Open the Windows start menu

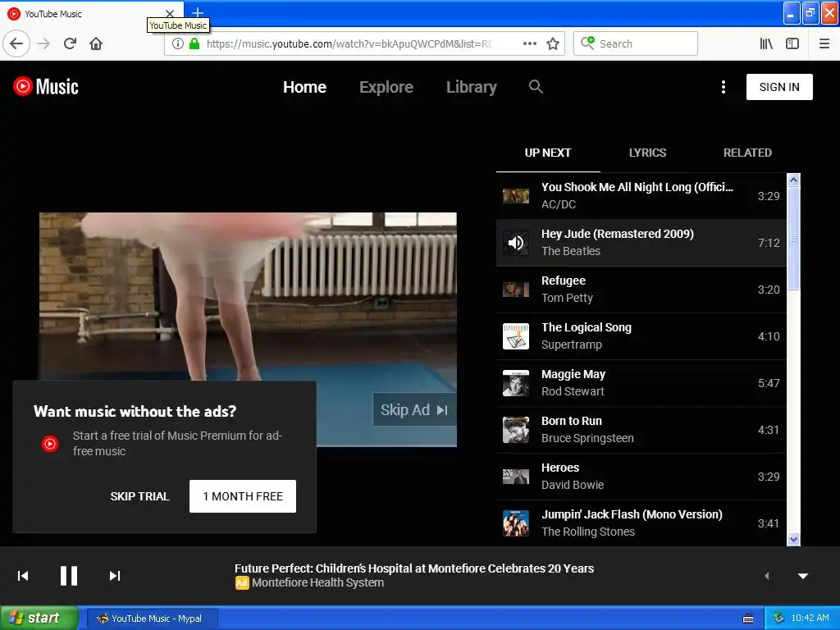[38, 619]
